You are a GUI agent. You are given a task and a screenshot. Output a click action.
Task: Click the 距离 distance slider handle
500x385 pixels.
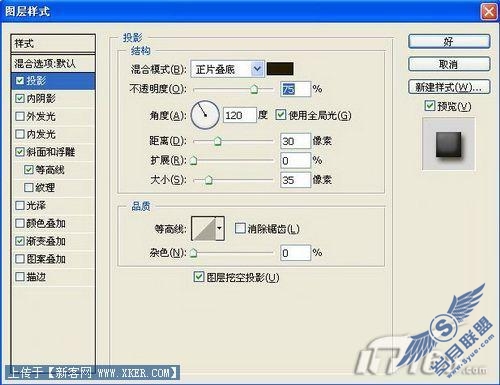[x=218, y=141]
